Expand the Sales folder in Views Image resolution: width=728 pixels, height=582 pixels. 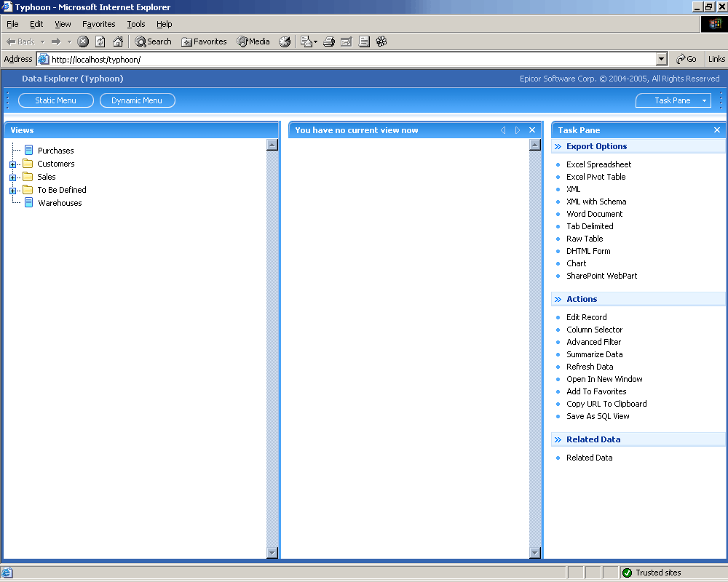coord(12,178)
